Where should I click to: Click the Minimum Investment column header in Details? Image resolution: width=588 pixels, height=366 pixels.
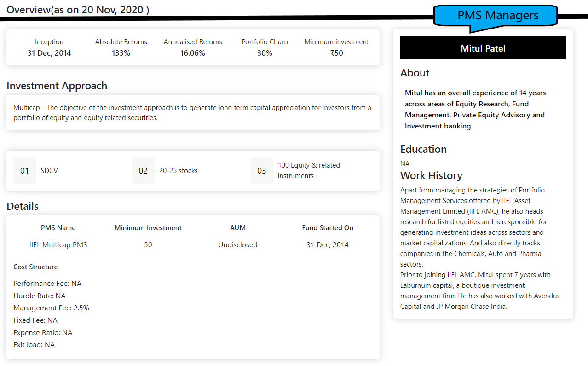148,228
